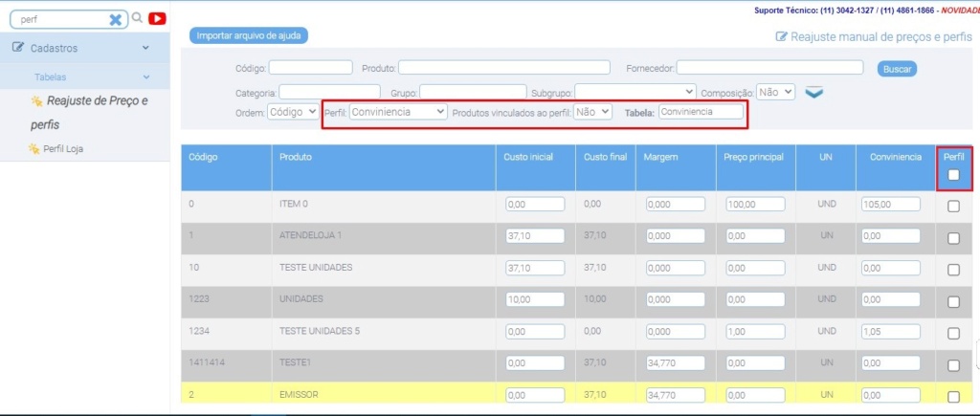Click the Código column header
The width and height of the screenshot is (980, 416).
coord(203,158)
